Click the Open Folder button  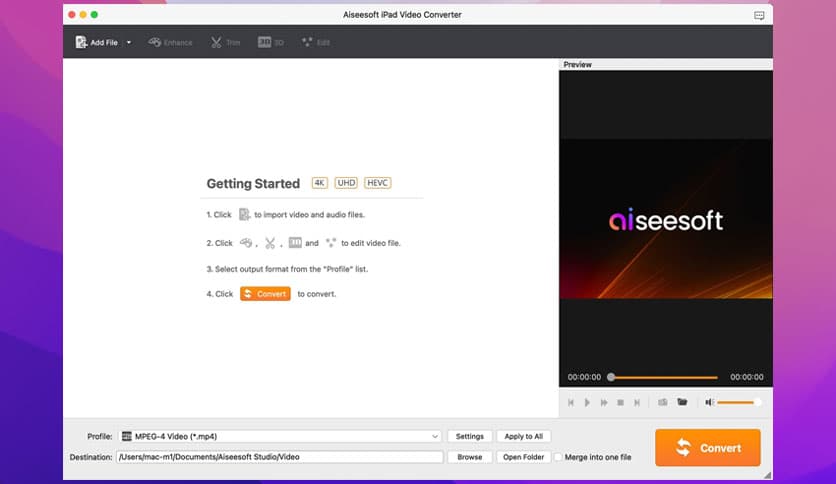point(524,457)
